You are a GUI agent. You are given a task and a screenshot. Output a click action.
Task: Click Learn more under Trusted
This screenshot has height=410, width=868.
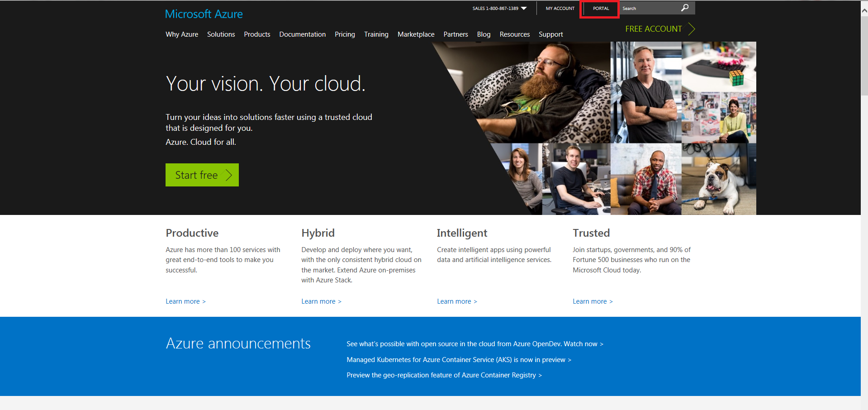[593, 301]
